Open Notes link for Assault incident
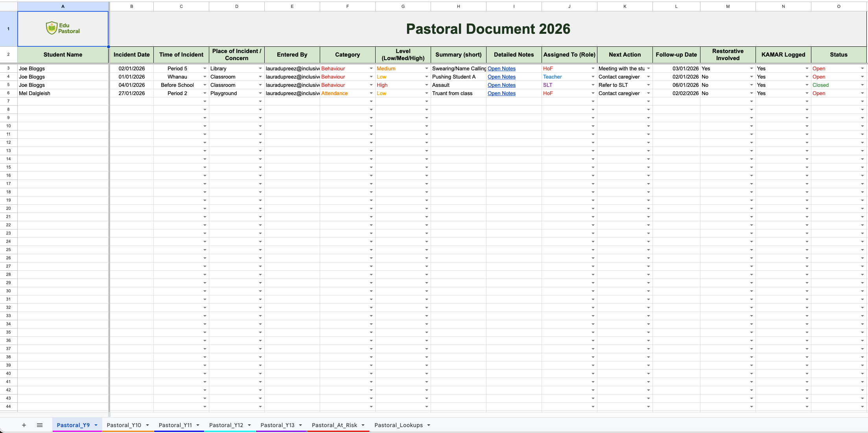The width and height of the screenshot is (868, 433). 501,85
